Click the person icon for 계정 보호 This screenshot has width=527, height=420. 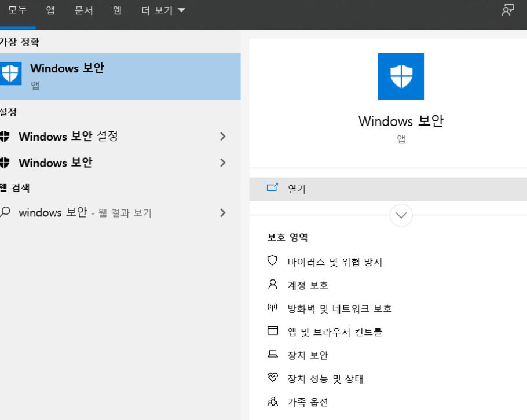point(273,285)
